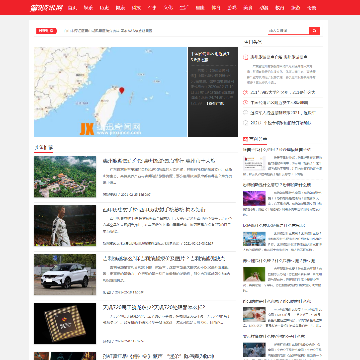
Task: Open the mountain temple aerial photo thumbnail
Action: click(65, 177)
